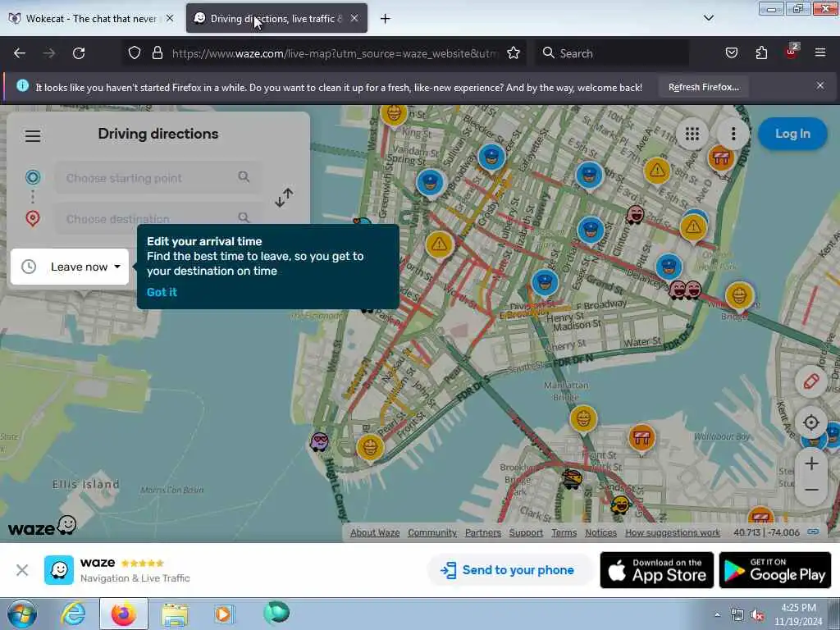840x630 pixels.
Task: Click construction marker at Williamsburg Bridge
Action: point(739,295)
